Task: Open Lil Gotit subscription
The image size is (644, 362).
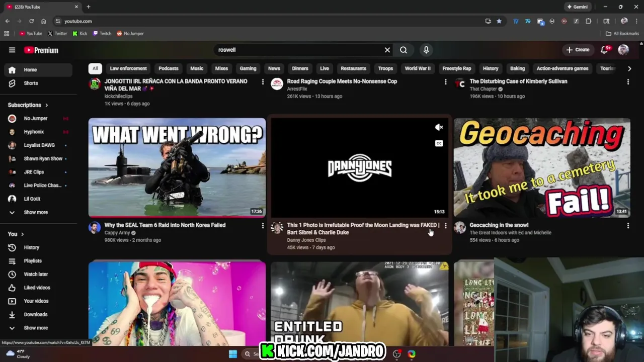Action: click(x=38, y=199)
